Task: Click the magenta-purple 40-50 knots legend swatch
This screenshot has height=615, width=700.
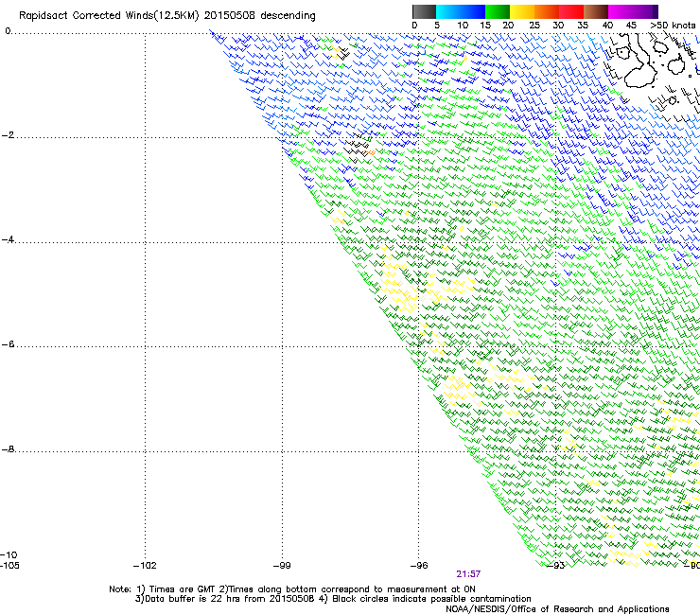Action: pos(633,11)
